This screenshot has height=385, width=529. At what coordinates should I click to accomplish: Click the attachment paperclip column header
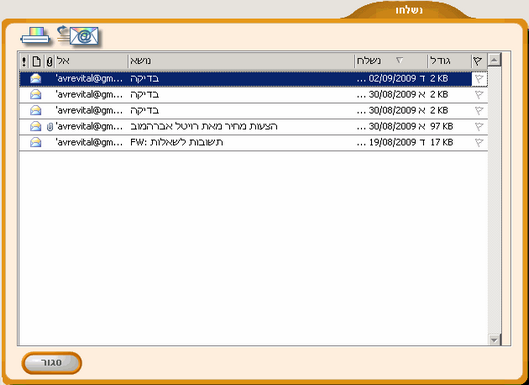(50, 61)
